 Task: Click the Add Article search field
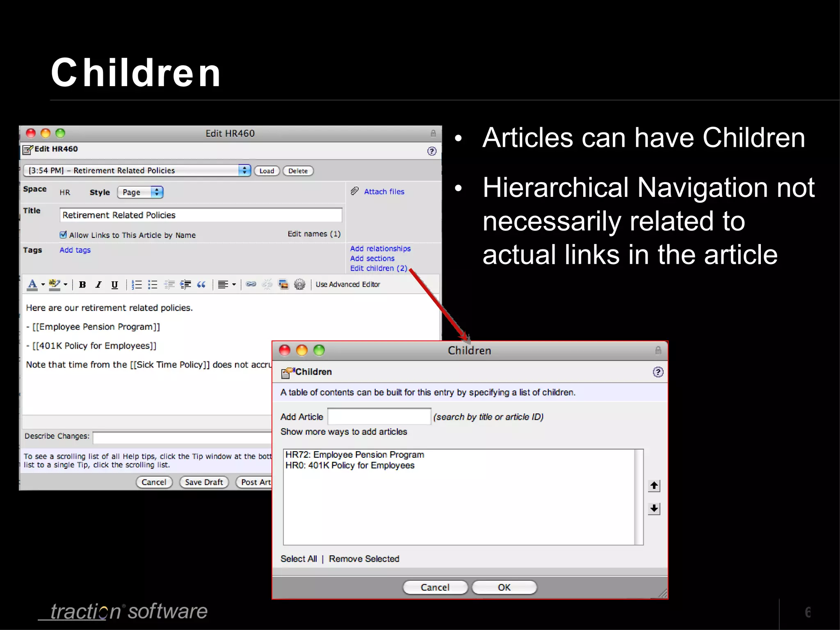click(379, 416)
